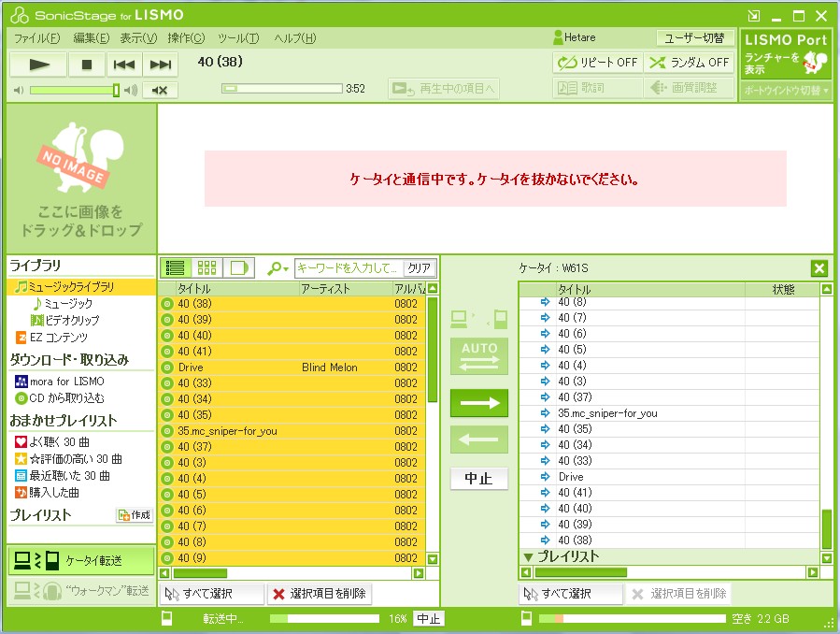Select ビデオクリップ in the sidebar
840x634 pixels.
[65, 321]
